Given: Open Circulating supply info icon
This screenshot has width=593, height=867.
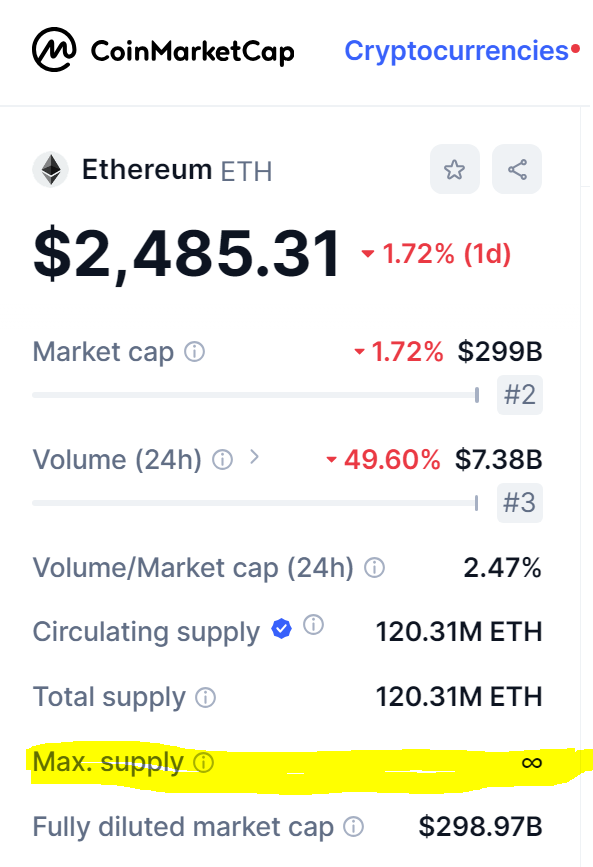Looking at the screenshot, I should [x=313, y=625].
